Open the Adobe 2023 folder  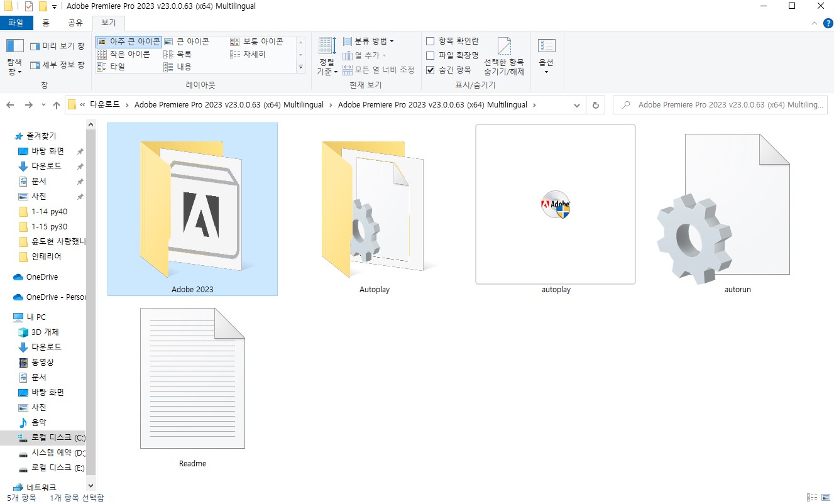pos(192,209)
